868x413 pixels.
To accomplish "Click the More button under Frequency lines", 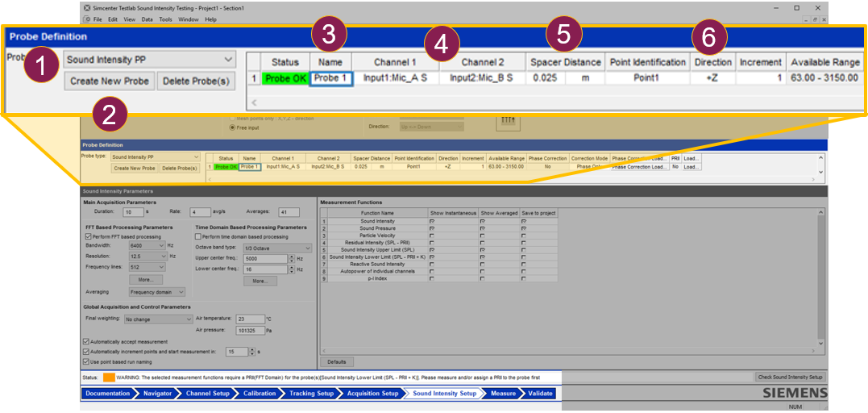I will [145, 279].
